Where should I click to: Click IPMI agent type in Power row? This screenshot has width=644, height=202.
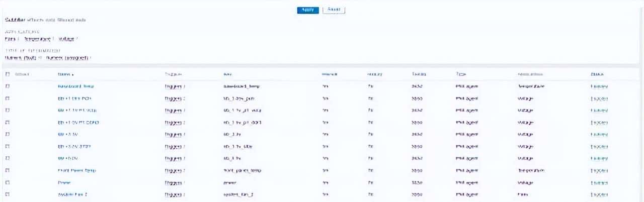tap(466, 182)
